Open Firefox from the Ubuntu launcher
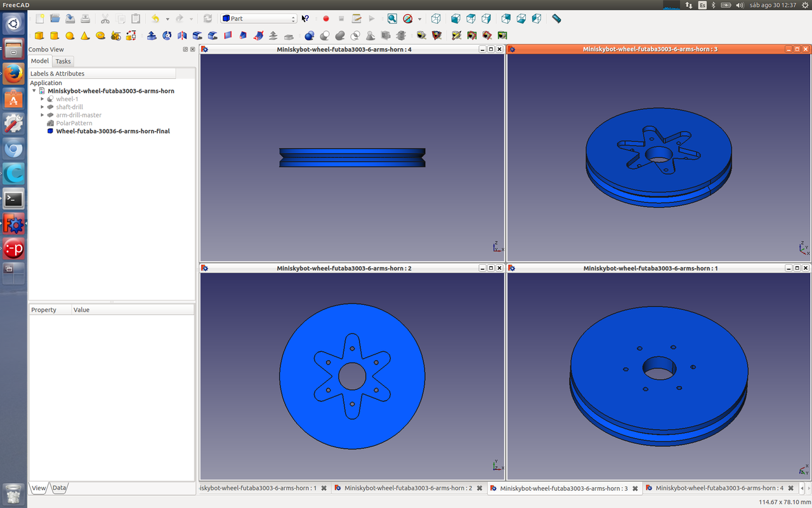812x508 pixels. pyautogui.click(x=13, y=74)
